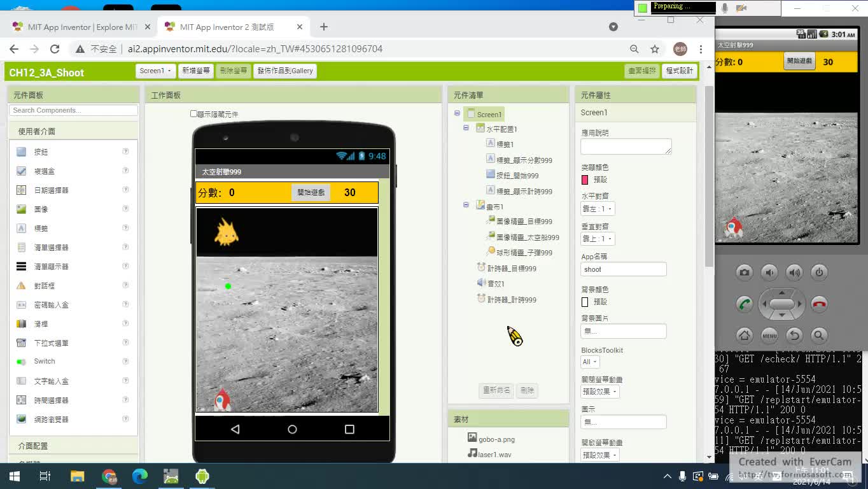
Task: Click the green call button on emulator
Action: [x=744, y=304]
